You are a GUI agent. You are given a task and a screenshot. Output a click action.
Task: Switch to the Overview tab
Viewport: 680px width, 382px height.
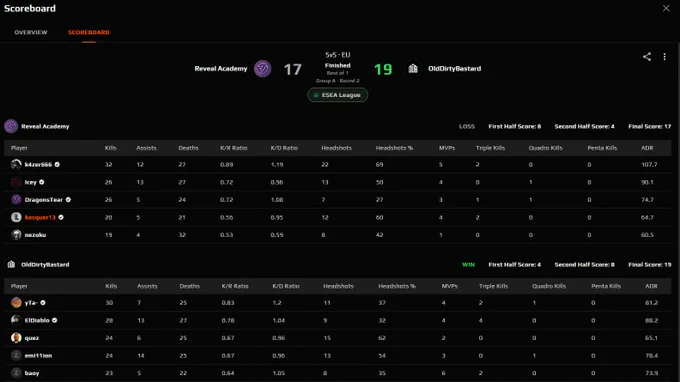point(31,33)
